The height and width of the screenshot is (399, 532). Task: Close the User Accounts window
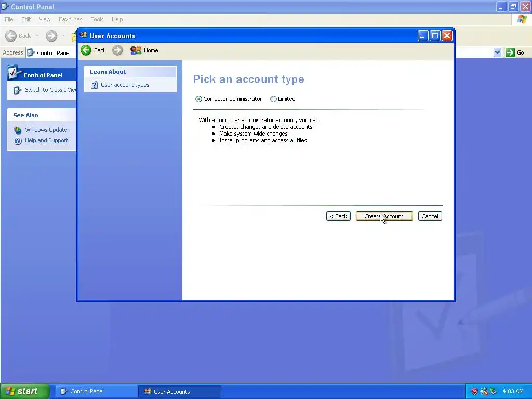click(x=447, y=36)
